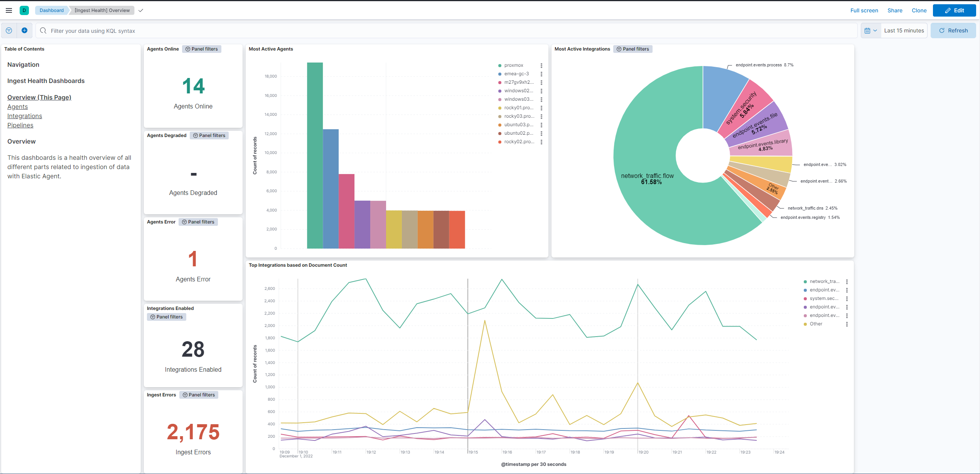Open options menu for proxmox legend entry
The width and height of the screenshot is (980, 474).
coord(541,66)
